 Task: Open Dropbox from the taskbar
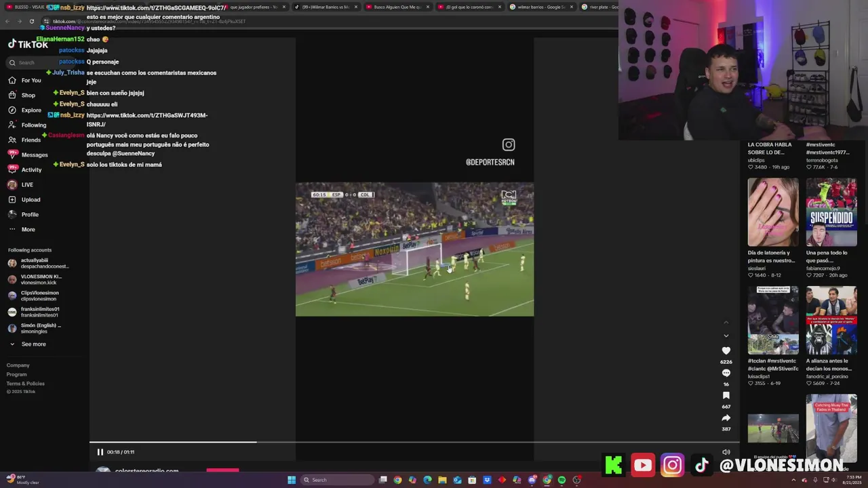[x=487, y=480]
